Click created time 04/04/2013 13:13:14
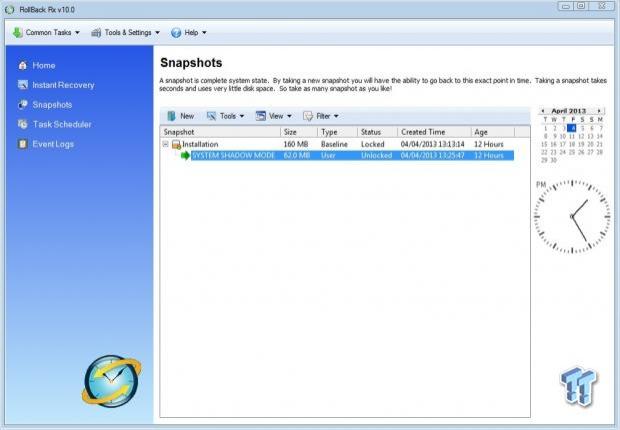Screen dimensions: 620x430 pyautogui.click(x=433, y=144)
